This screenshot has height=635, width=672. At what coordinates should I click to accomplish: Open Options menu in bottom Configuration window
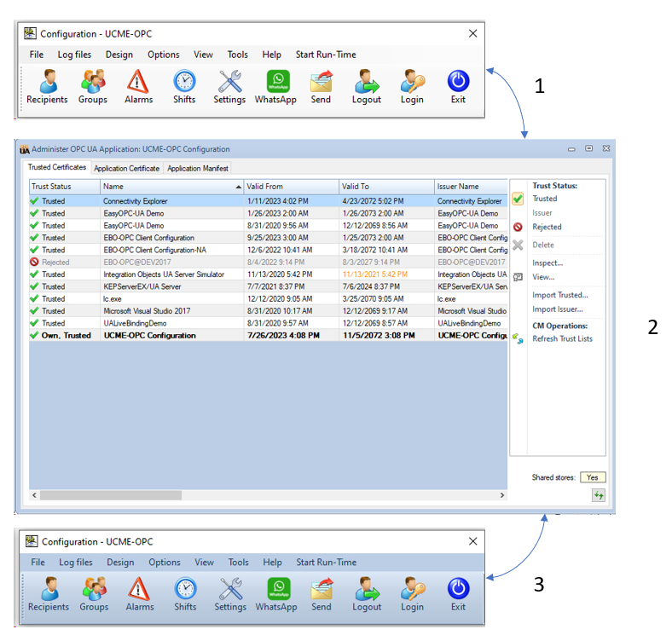coord(165,563)
